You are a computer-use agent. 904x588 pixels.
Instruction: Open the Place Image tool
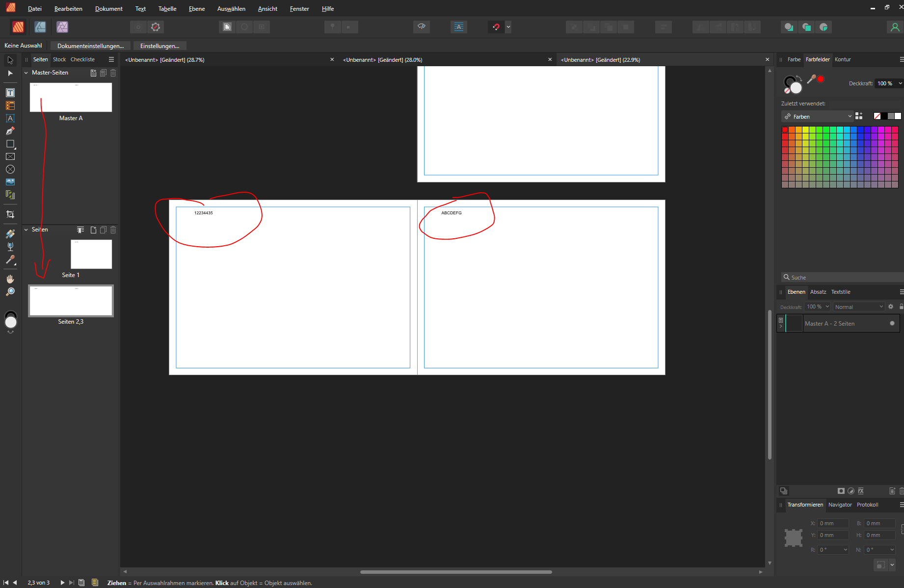pyautogui.click(x=10, y=181)
